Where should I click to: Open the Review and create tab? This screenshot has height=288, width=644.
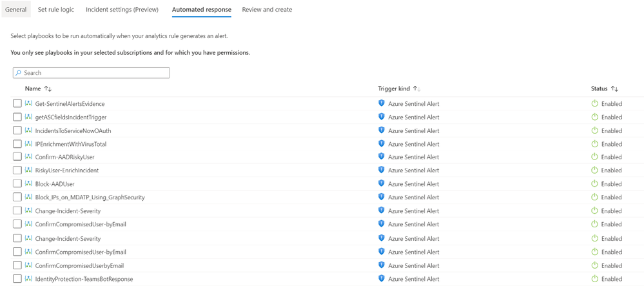coord(267,10)
